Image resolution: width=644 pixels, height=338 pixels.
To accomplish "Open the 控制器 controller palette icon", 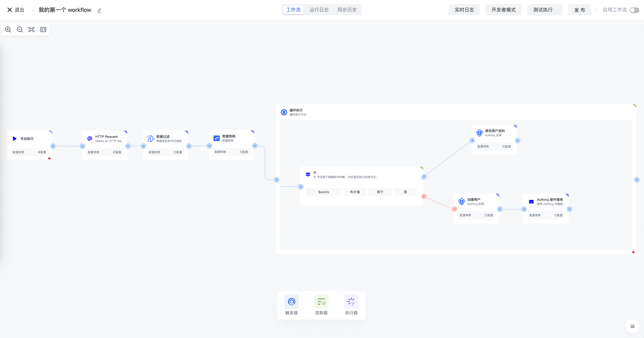I will click(x=321, y=302).
